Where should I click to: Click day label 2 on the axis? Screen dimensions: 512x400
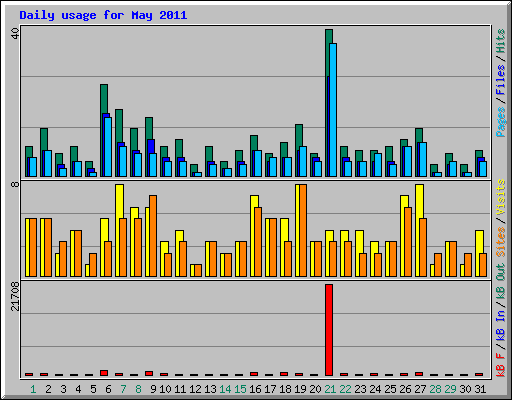point(48,389)
